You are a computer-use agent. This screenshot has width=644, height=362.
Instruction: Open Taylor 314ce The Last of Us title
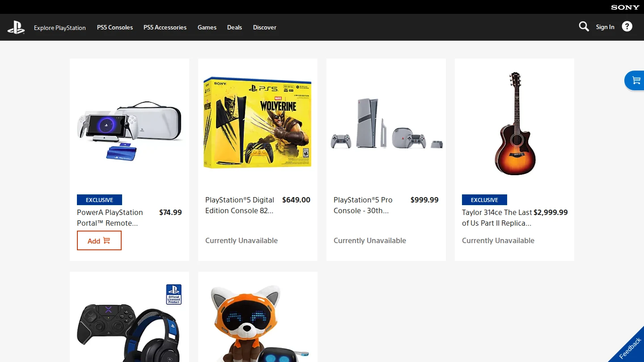tap(497, 218)
